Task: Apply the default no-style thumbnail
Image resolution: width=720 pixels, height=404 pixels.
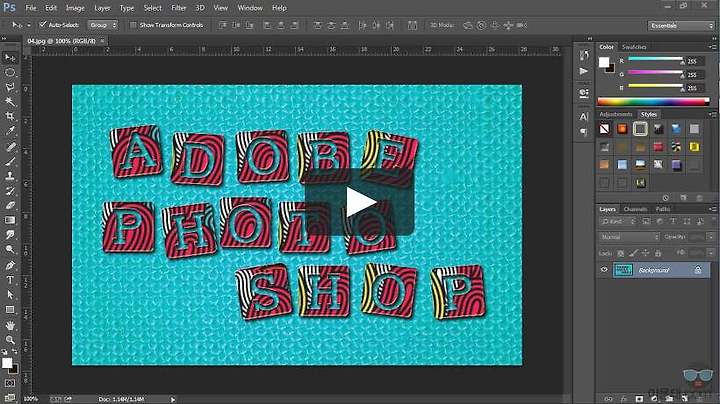Action: coord(604,129)
